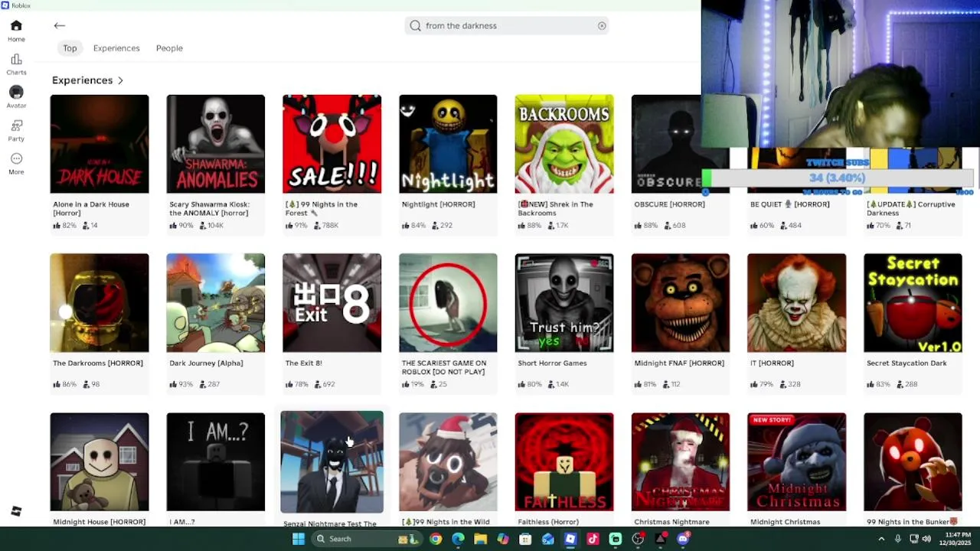Open Copilot from the taskbar
Image resolution: width=980 pixels, height=551 pixels.
[x=503, y=539]
